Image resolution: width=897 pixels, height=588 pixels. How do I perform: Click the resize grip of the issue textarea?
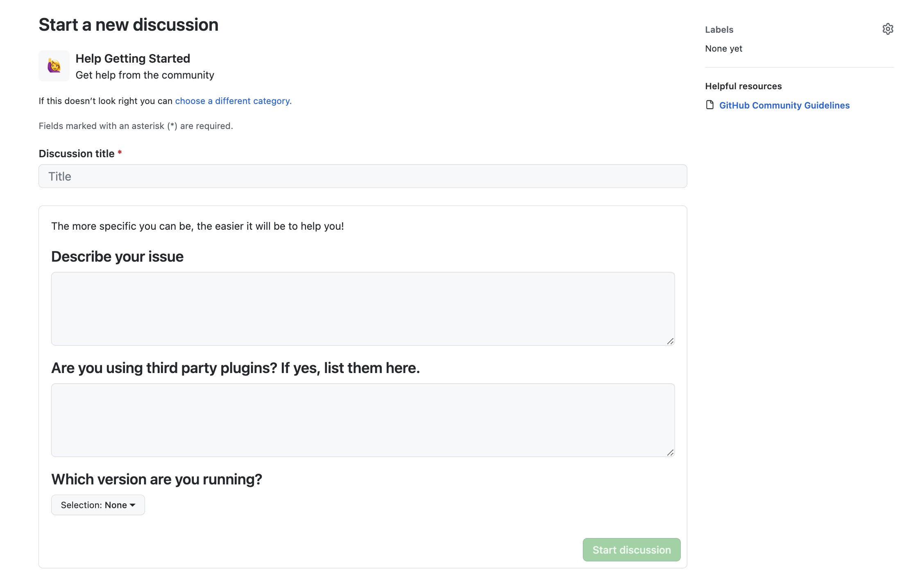tap(671, 341)
